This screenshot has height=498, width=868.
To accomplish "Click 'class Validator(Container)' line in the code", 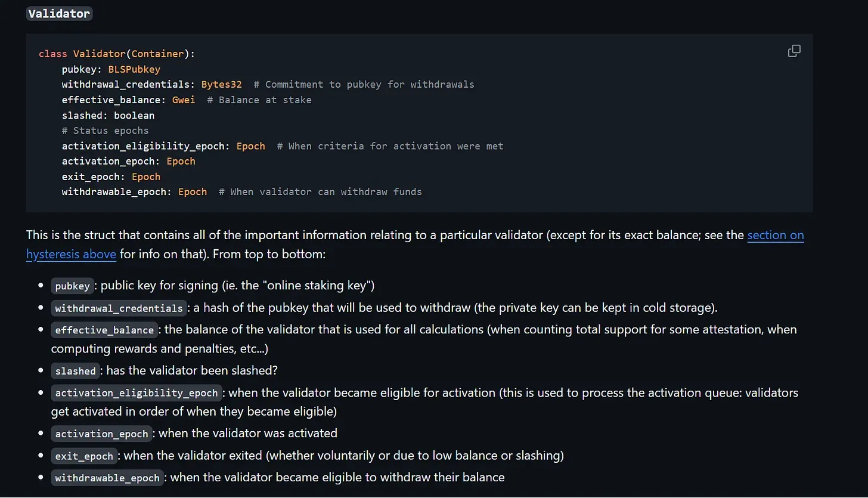I will click(x=117, y=54).
